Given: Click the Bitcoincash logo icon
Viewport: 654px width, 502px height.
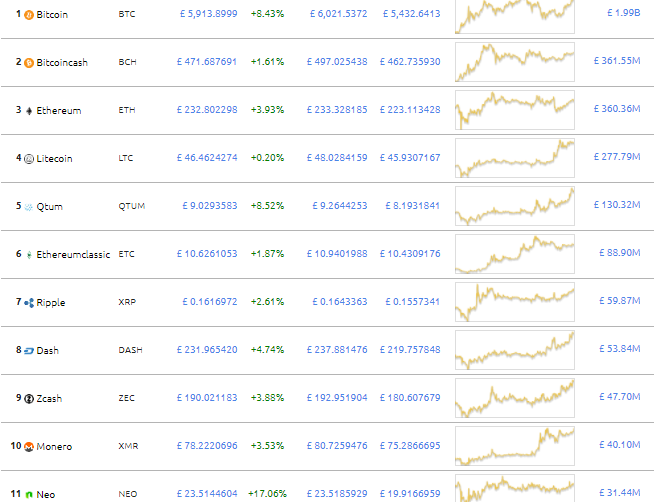Looking at the screenshot, I should [29, 62].
